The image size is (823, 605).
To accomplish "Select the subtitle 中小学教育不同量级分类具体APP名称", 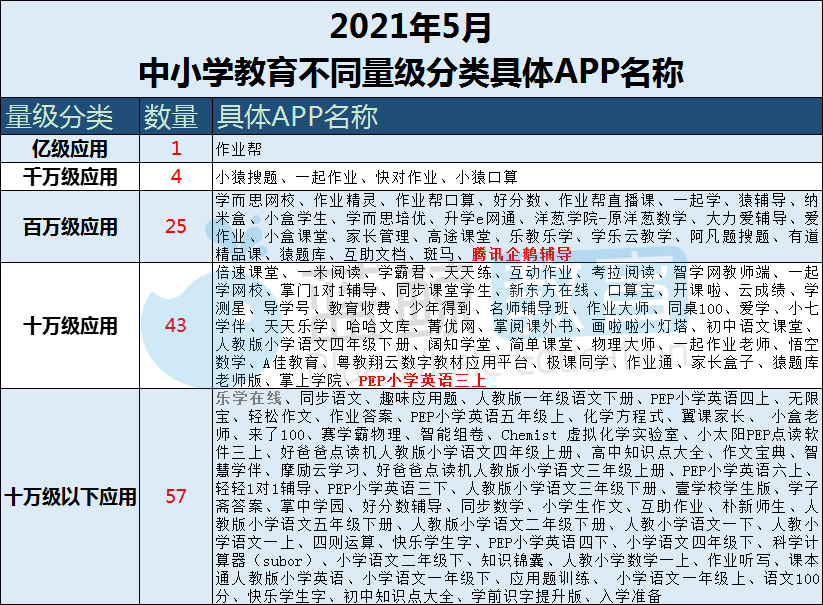I will (x=410, y=73).
